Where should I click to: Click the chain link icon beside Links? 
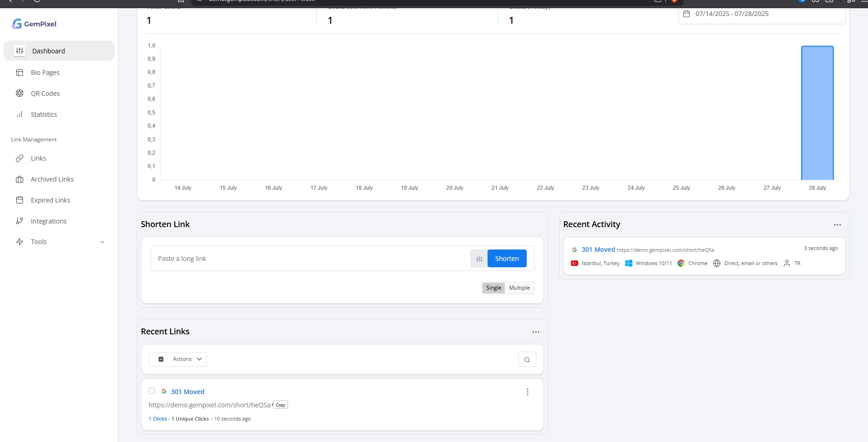point(20,158)
